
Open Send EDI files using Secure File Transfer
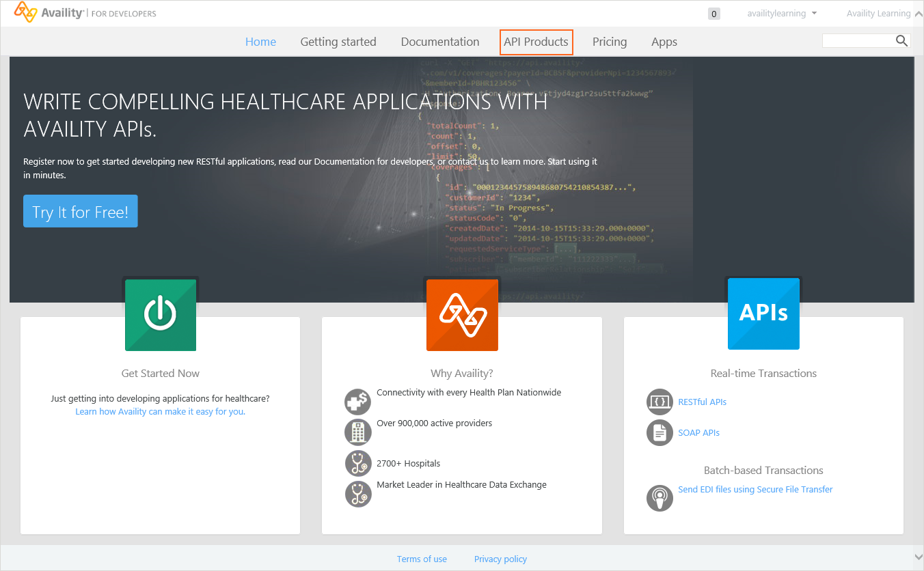[x=755, y=489]
